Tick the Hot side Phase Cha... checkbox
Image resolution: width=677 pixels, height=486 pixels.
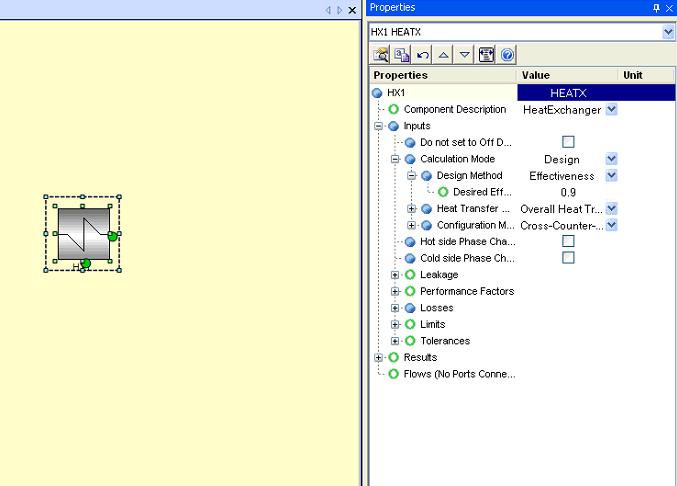[x=568, y=241]
